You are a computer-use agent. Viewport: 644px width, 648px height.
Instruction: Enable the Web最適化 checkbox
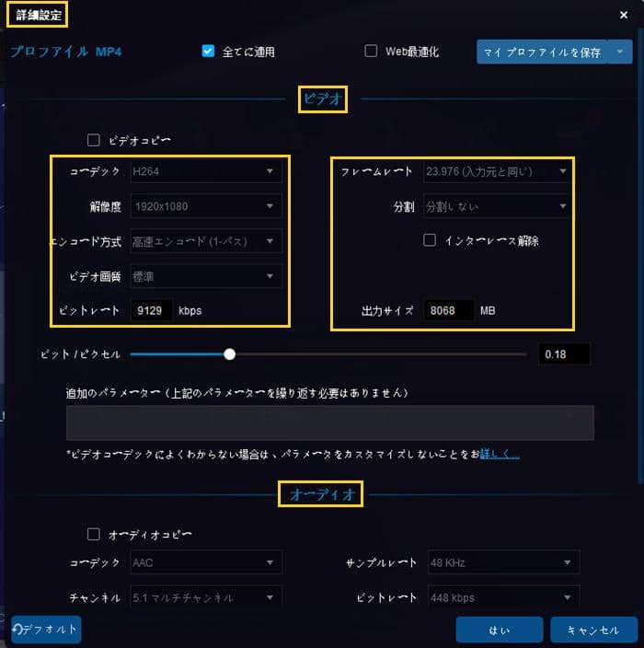point(371,52)
